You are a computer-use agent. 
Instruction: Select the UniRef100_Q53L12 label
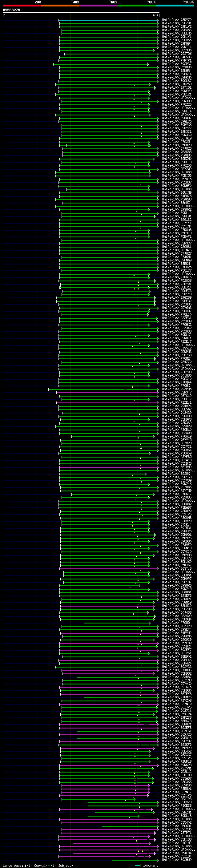(x=177, y=772)
